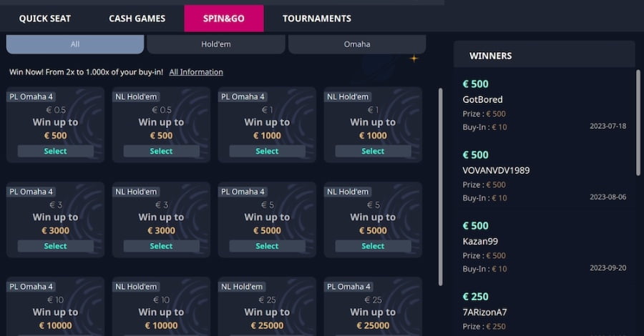Click the Winners panel scrollbar
644x336 pixels.
[638, 123]
